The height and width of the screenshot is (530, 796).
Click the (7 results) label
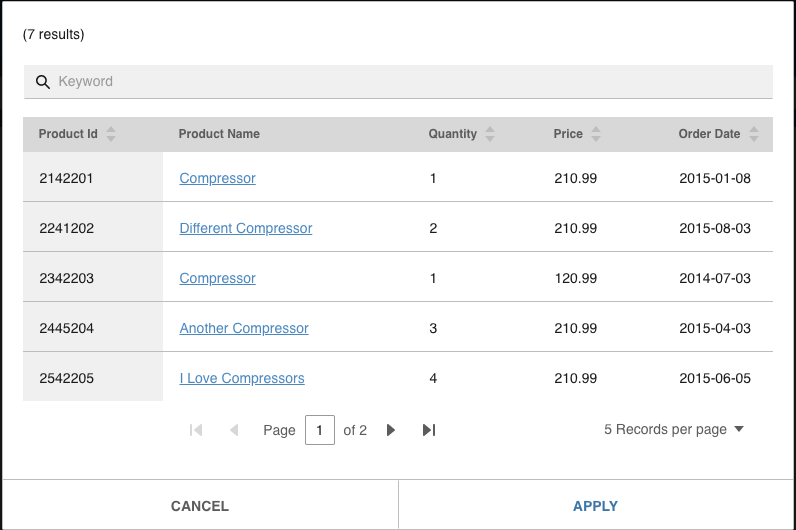[53, 35]
